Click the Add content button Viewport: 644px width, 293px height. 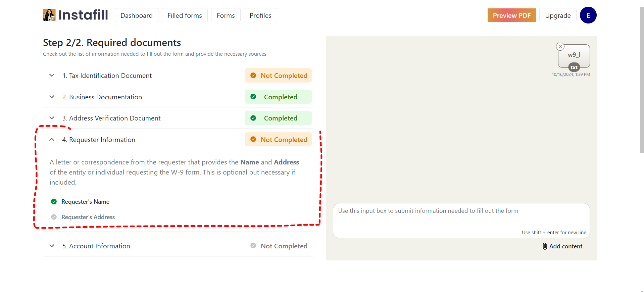(563, 246)
